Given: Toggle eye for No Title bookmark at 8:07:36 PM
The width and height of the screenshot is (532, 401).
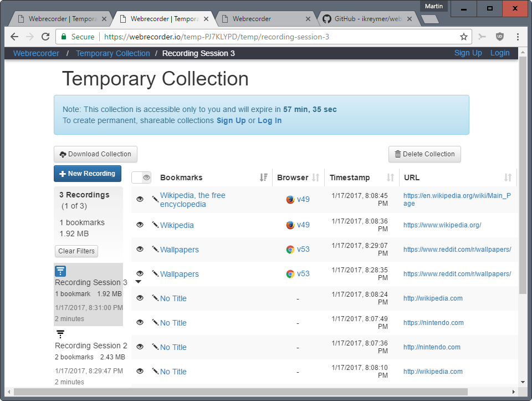Looking at the screenshot, I should pyautogui.click(x=140, y=347).
